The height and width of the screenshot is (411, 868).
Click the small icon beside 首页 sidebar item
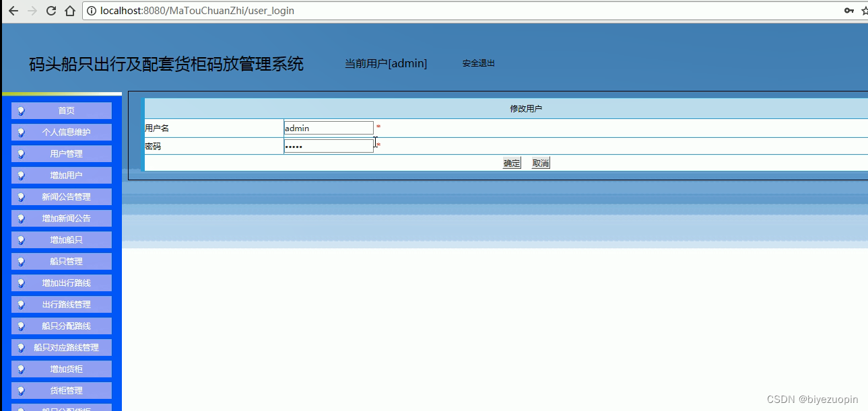[x=21, y=110]
